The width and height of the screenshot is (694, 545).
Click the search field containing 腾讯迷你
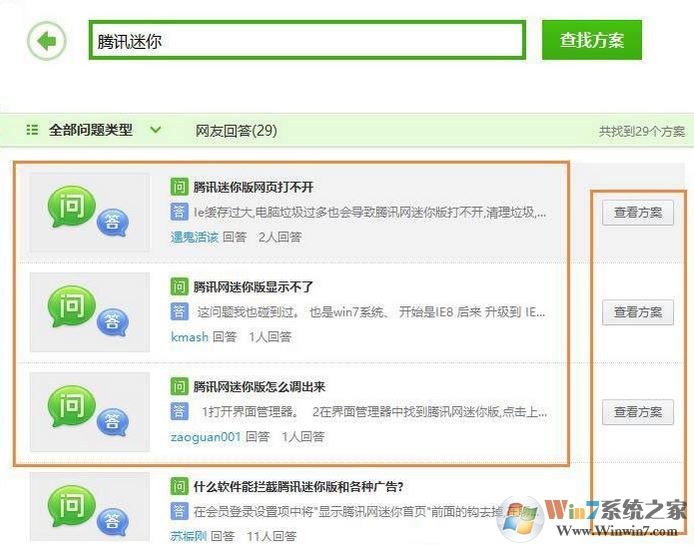pyautogui.click(x=306, y=41)
